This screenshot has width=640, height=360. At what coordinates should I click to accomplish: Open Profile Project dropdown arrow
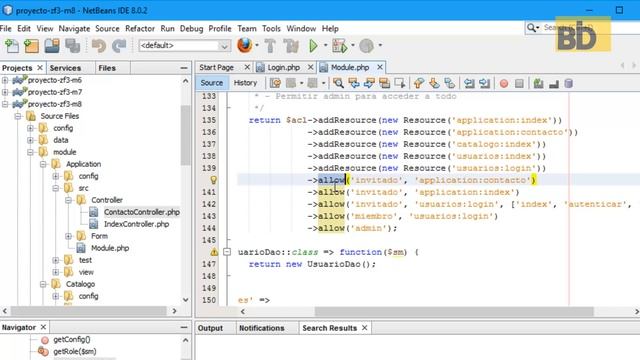(380, 45)
